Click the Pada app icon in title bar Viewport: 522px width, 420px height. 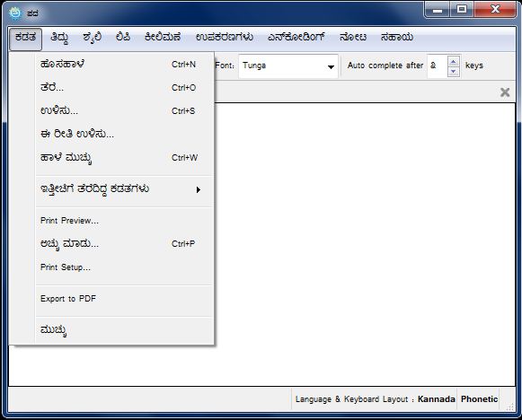[15, 13]
